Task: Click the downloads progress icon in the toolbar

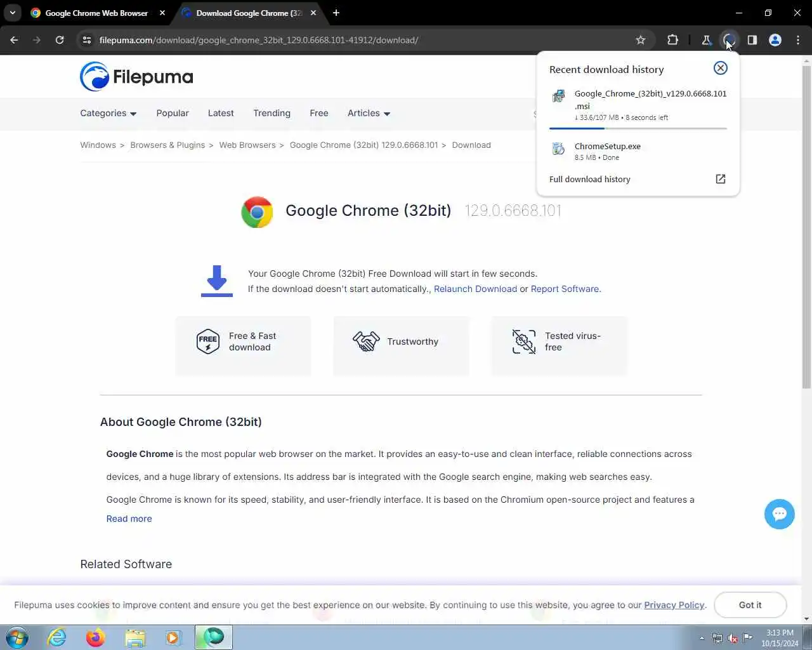Action: 729,40
